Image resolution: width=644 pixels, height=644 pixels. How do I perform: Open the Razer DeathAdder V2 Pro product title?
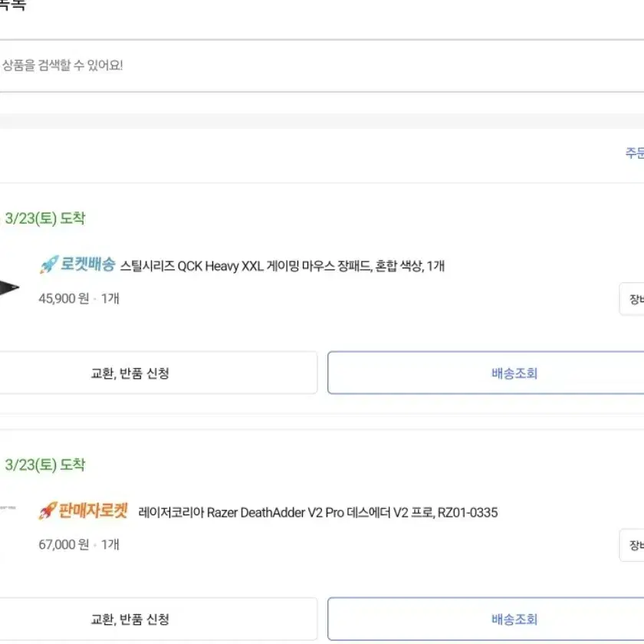318,513
